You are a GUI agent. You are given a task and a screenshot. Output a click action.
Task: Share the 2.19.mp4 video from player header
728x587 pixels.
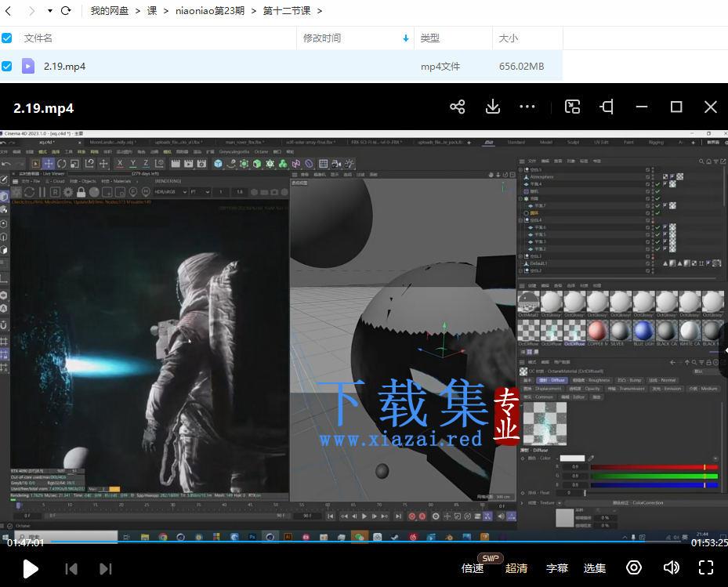[x=458, y=107]
